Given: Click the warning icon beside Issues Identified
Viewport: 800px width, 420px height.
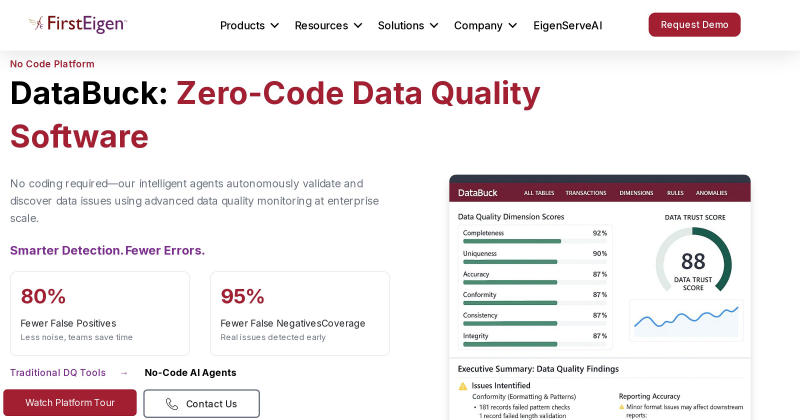Looking at the screenshot, I should pos(463,386).
